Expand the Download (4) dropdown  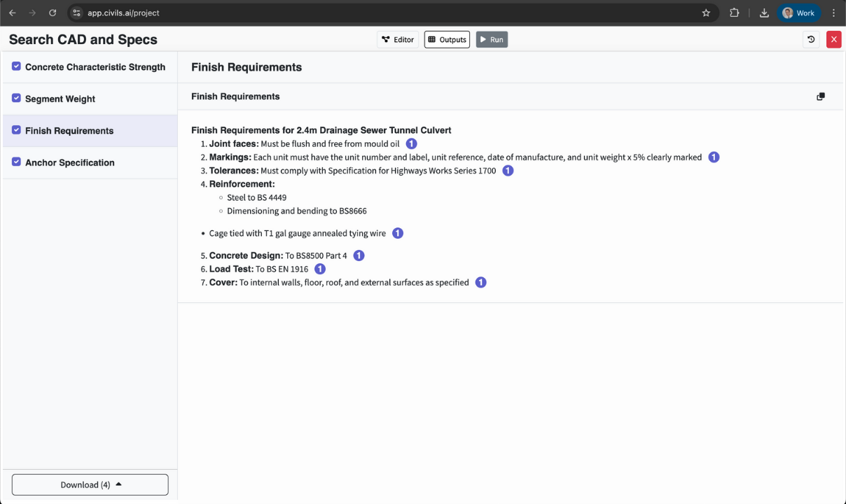90,484
